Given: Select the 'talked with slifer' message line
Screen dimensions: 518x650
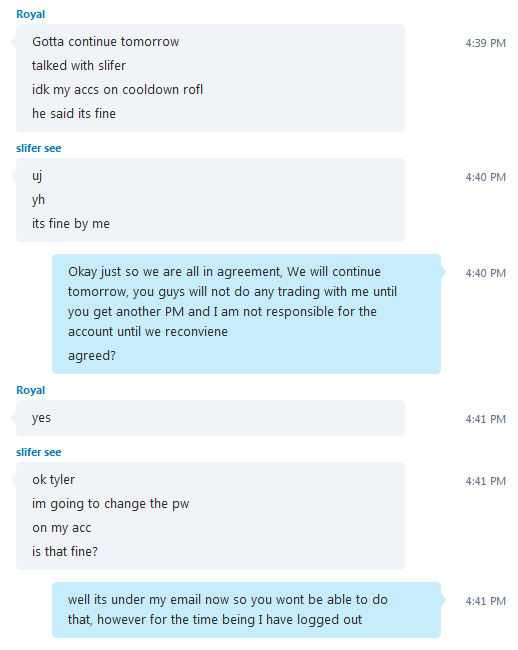Looking at the screenshot, I should [x=79, y=65].
